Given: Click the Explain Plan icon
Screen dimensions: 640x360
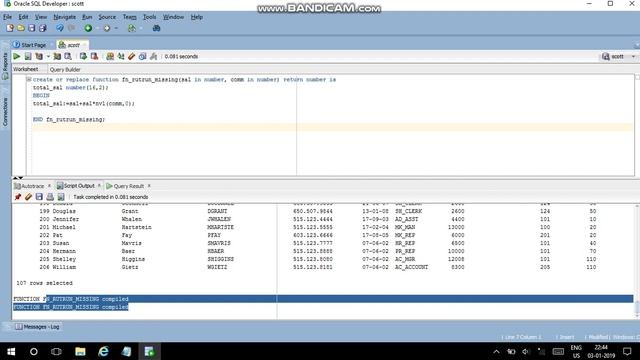Looking at the screenshot, I should 39,56.
